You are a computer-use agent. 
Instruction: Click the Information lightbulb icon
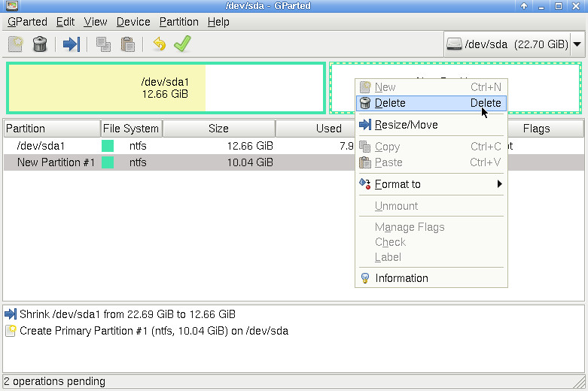point(365,278)
